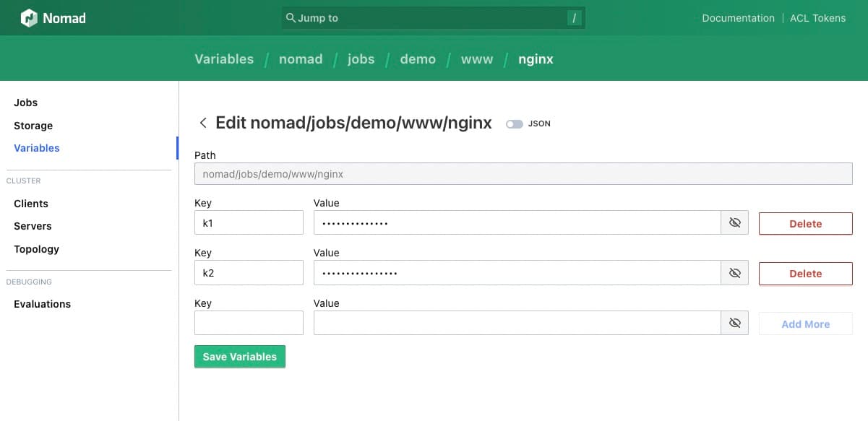Delete the k1 variable row

(805, 224)
